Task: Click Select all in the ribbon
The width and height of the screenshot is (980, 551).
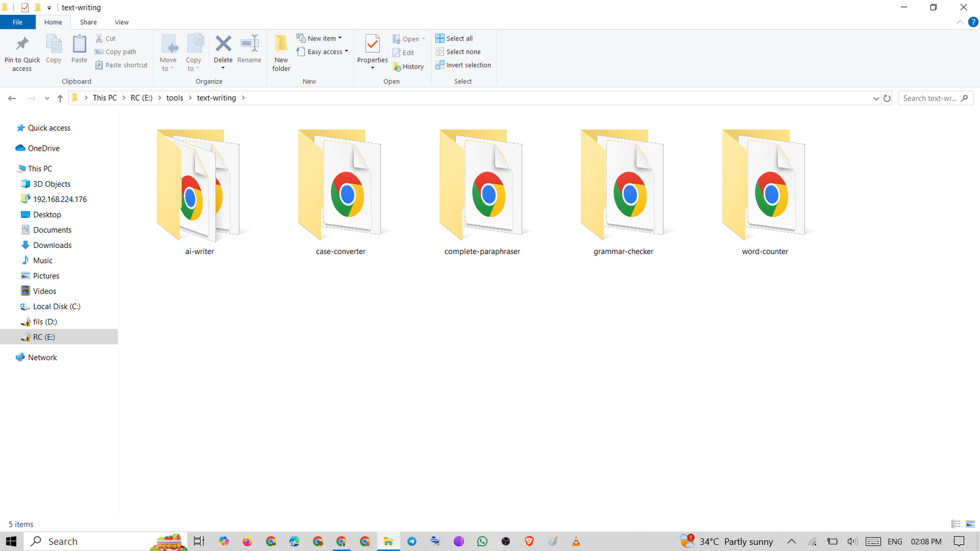Action: 454,39
